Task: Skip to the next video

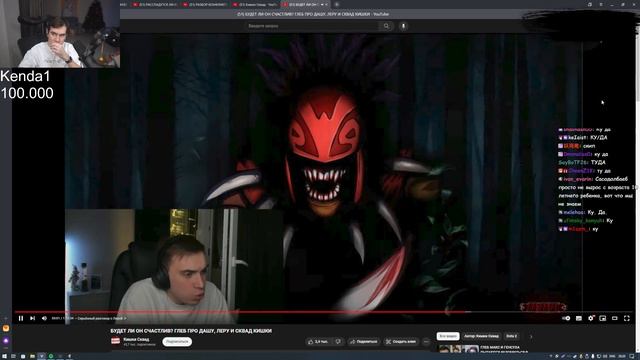Action: point(32,318)
